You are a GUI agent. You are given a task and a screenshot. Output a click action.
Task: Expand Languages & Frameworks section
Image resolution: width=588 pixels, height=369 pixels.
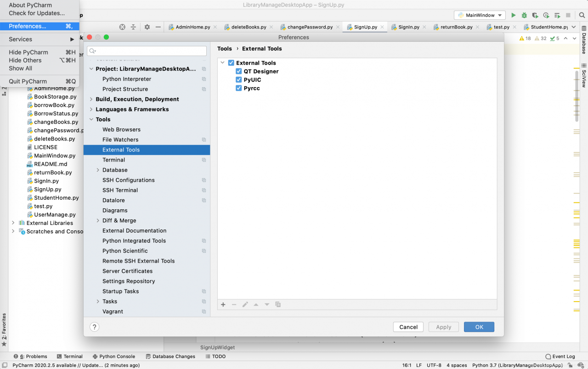click(91, 109)
